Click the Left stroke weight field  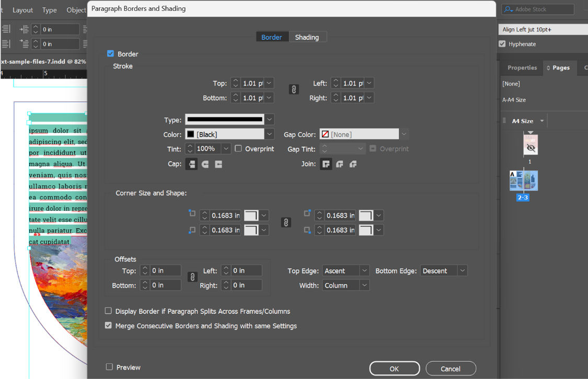pyautogui.click(x=352, y=83)
